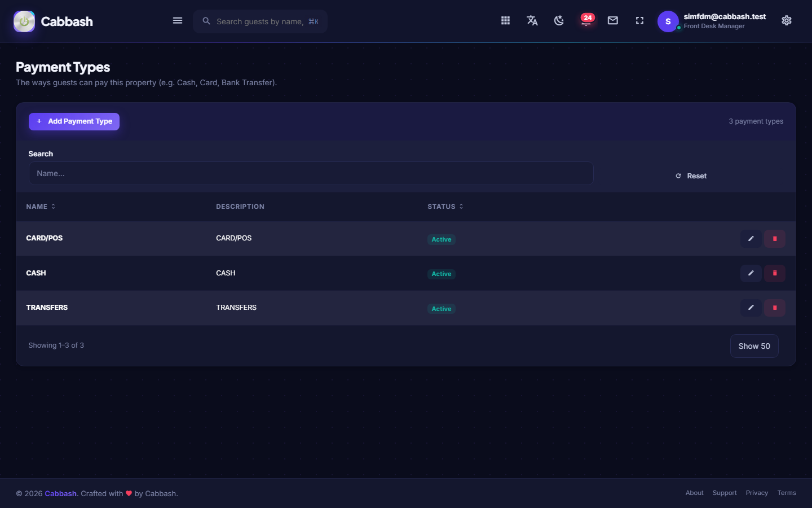The image size is (812, 508).
Task: Click the CARD/POS description cell
Action: coord(234,238)
